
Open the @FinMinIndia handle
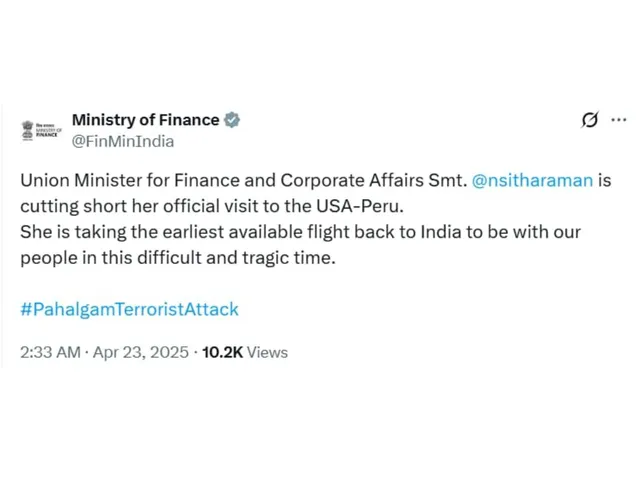coord(122,141)
